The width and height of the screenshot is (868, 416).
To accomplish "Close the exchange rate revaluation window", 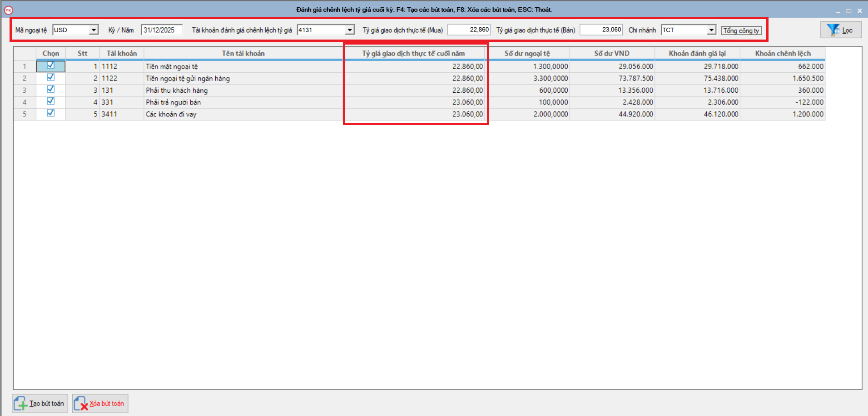I will (x=859, y=11).
